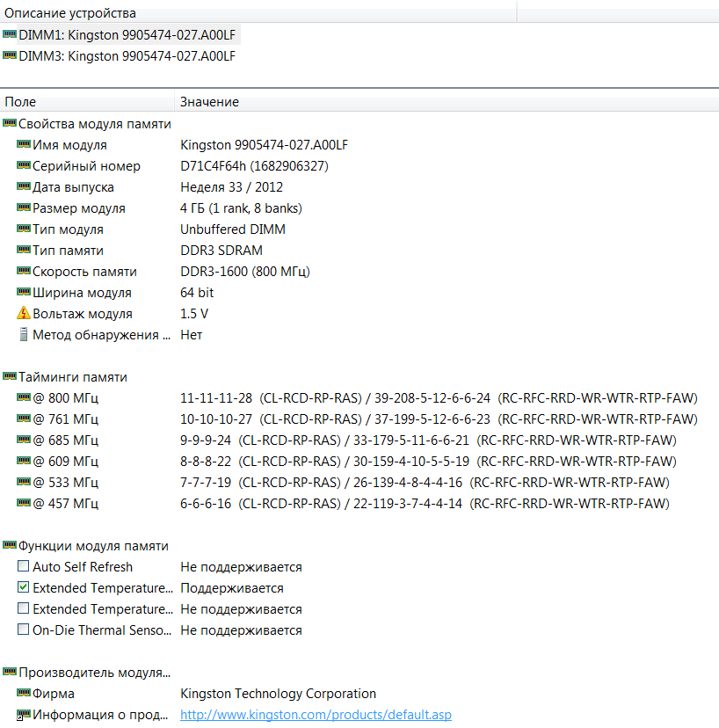Select the '11-11-11-28' timings row value
This screenshot has height=728, width=719.
point(439,398)
